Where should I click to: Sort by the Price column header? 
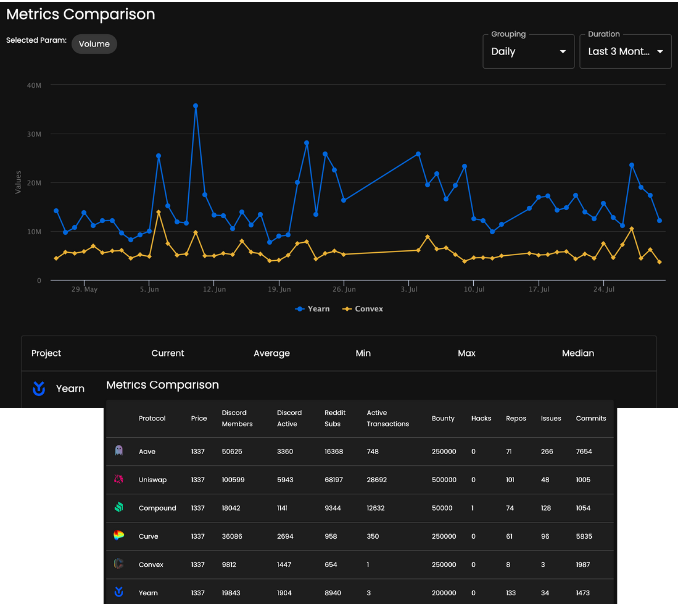(198, 418)
